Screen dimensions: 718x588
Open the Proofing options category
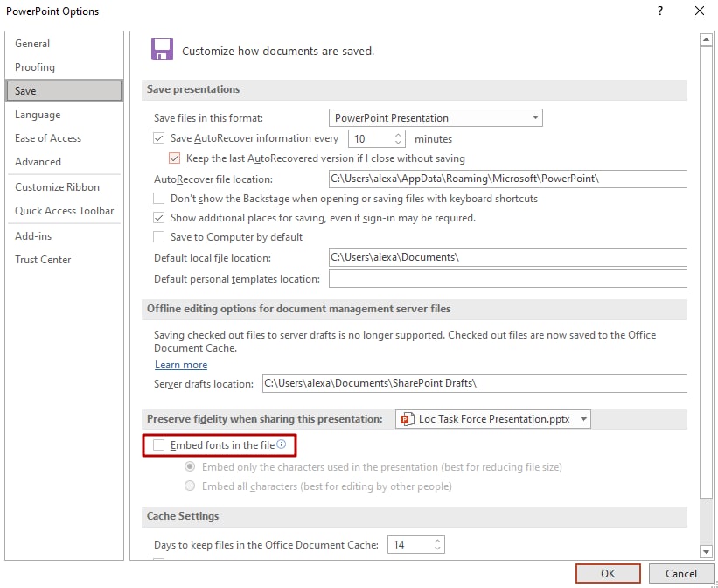click(x=64, y=67)
